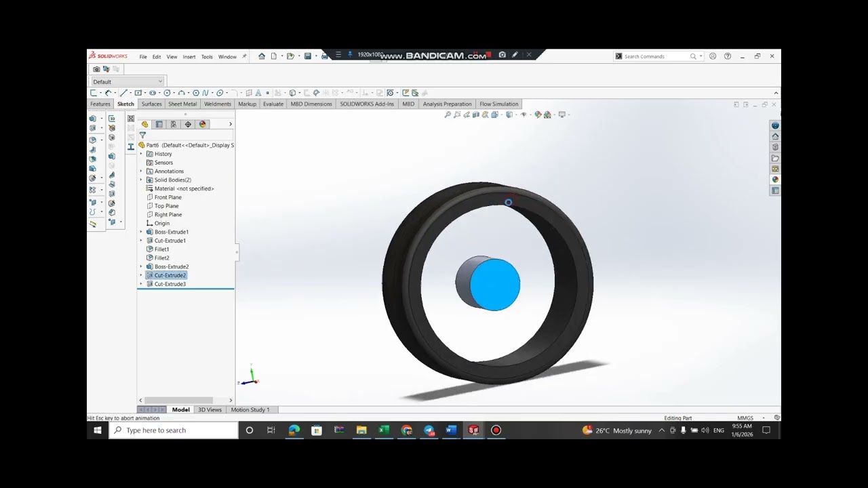
Task: Switch to the Features tab
Action: pos(100,104)
